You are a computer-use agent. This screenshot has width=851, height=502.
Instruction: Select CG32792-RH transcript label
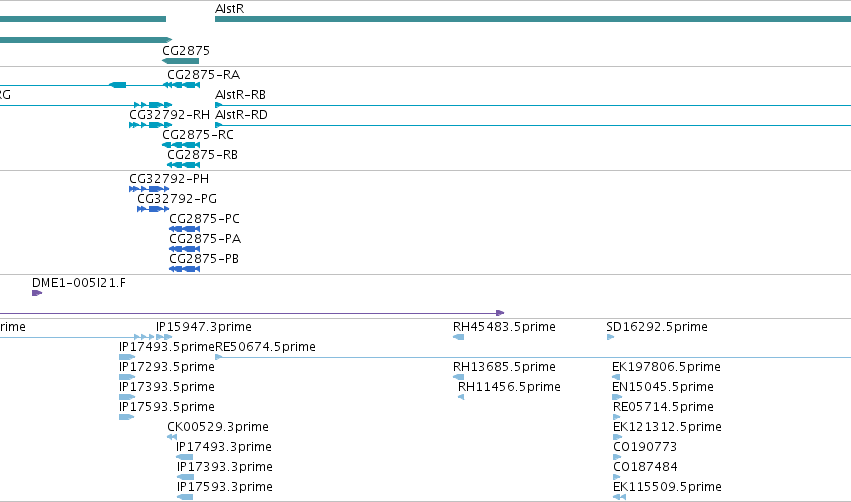(x=169, y=115)
